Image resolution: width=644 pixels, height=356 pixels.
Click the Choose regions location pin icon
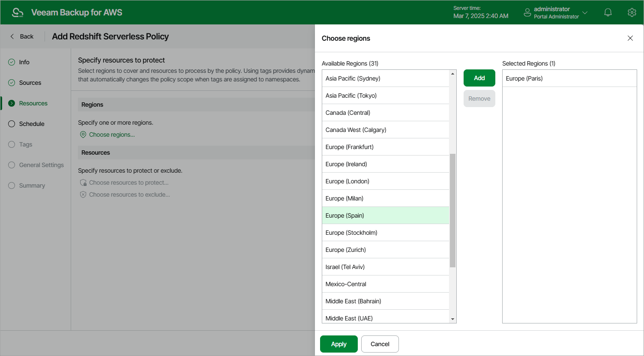click(83, 135)
